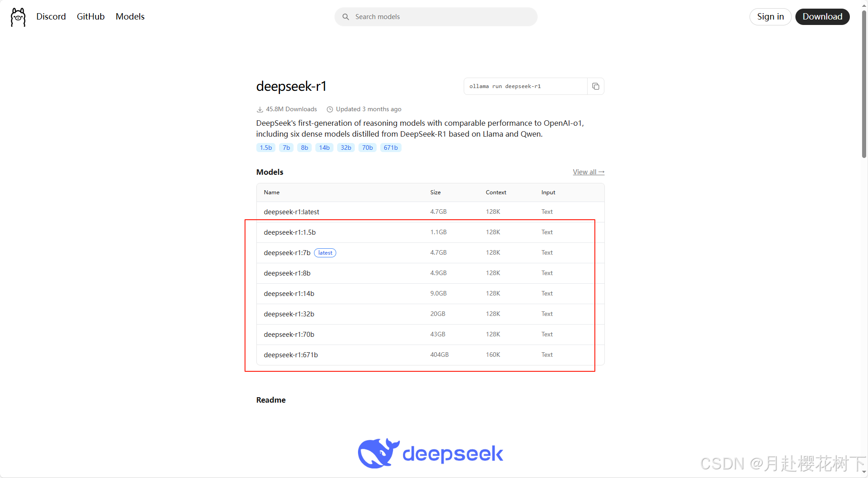Screen dimensions: 868x478
Task: Click the clock icon beside Updated
Action: pyautogui.click(x=330, y=109)
